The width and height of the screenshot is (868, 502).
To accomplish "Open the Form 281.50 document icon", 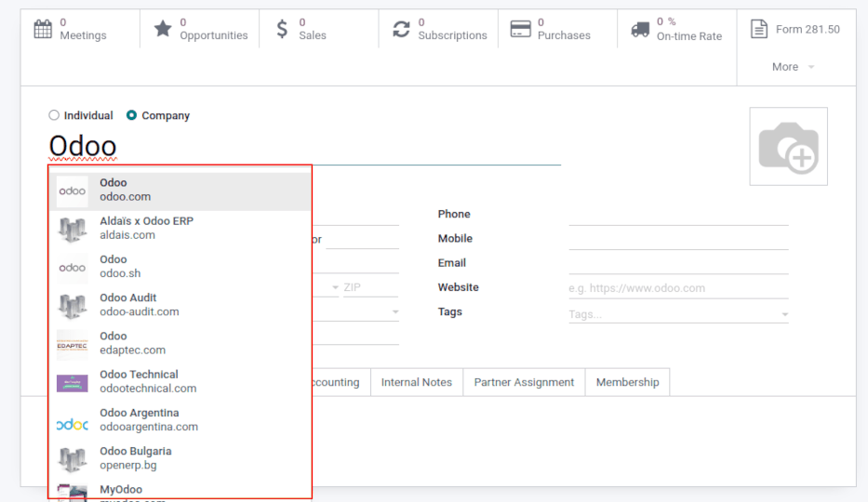I will pos(759,29).
